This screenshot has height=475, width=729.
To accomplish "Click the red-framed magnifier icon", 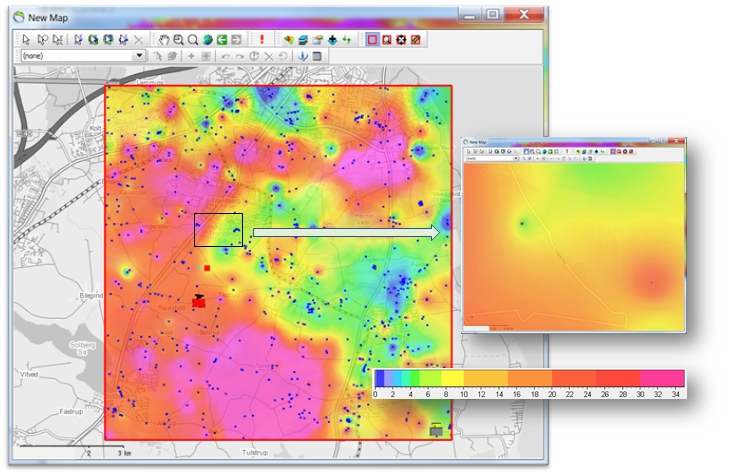I will (x=387, y=40).
